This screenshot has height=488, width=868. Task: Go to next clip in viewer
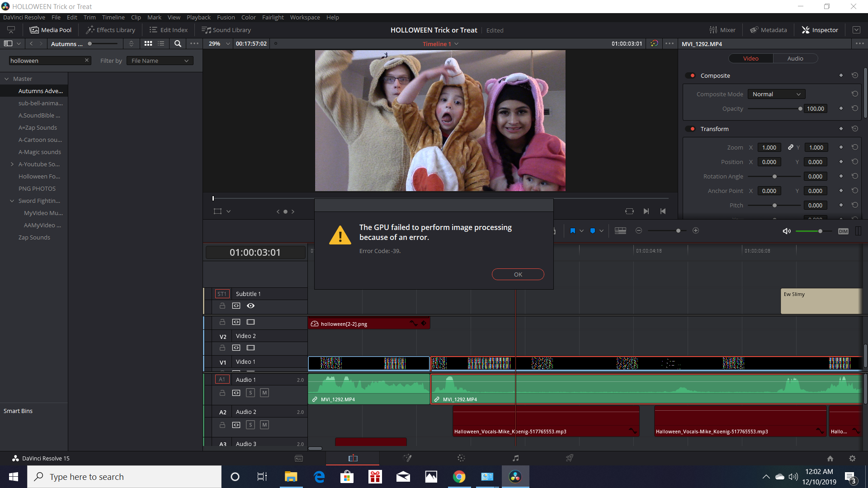646,211
